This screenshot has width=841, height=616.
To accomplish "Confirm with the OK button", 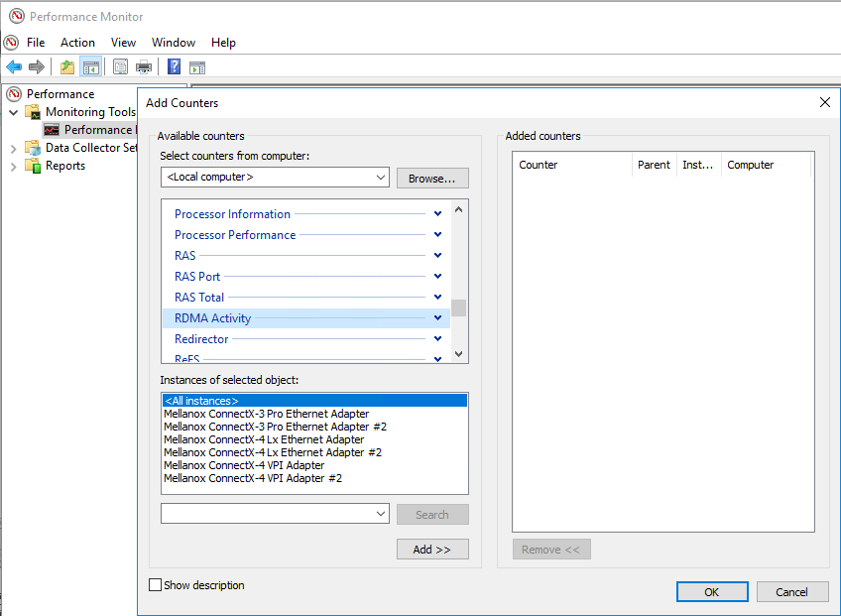I will pyautogui.click(x=712, y=591).
